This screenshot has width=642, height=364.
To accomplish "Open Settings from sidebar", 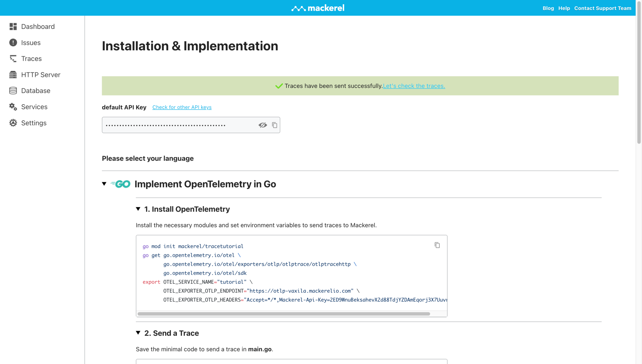I will coord(34,123).
